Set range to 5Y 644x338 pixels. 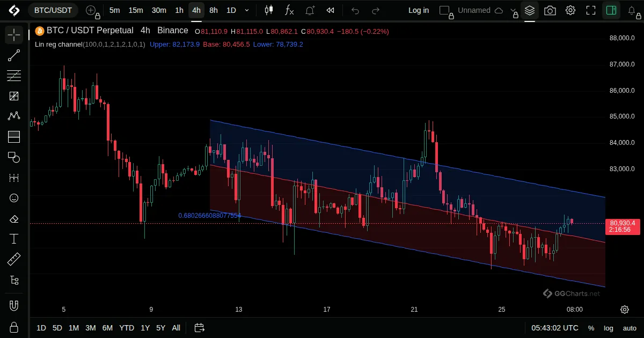[x=160, y=328]
